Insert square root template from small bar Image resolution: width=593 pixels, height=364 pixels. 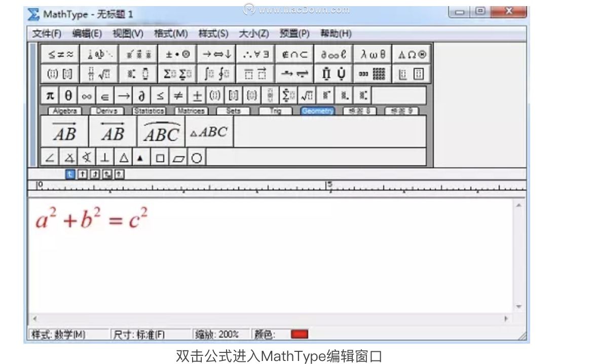pos(307,96)
